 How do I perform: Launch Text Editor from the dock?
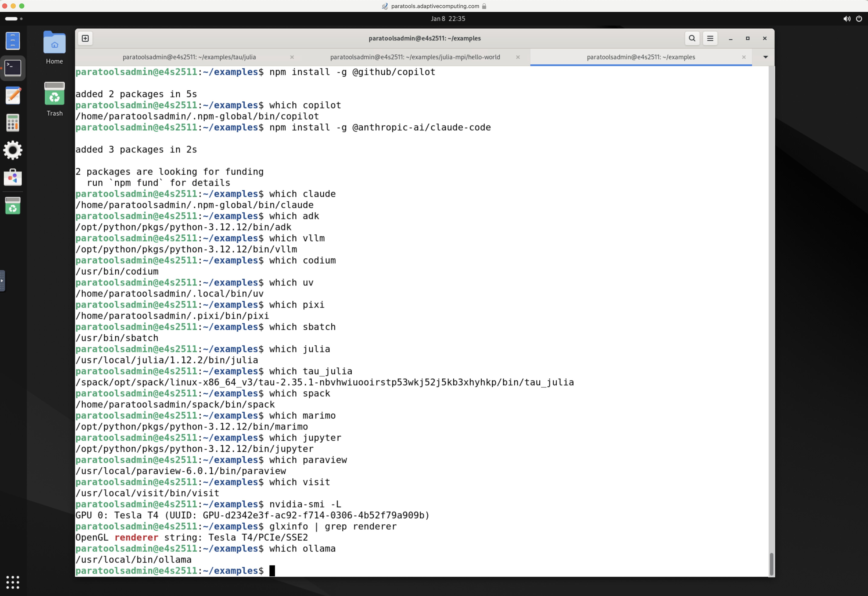(13, 95)
